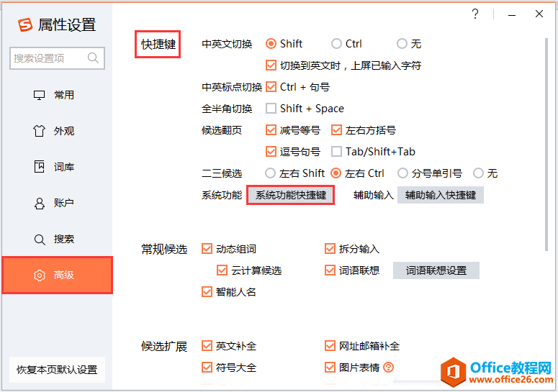Select 无 for 二三候选
This screenshot has width=558, height=392.
tap(478, 173)
